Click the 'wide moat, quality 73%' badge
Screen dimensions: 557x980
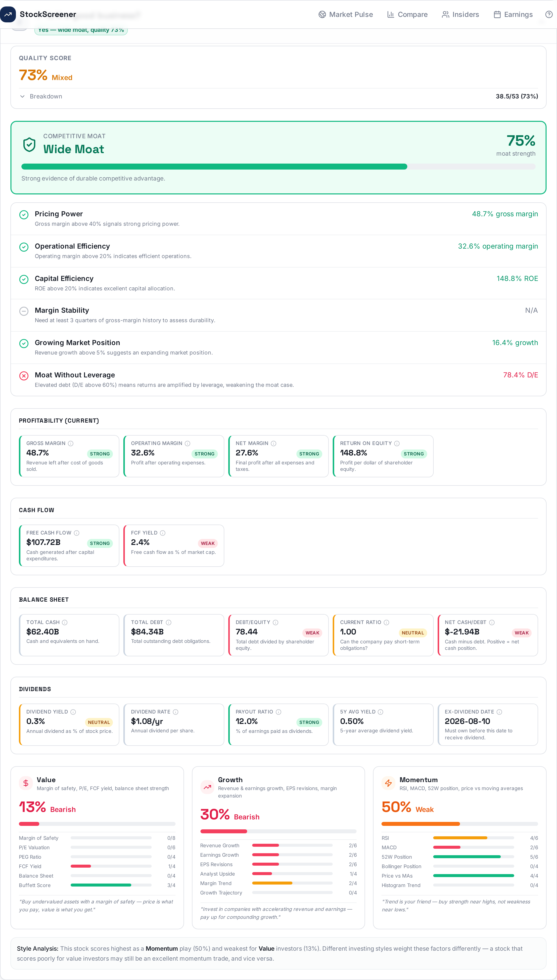click(x=81, y=30)
